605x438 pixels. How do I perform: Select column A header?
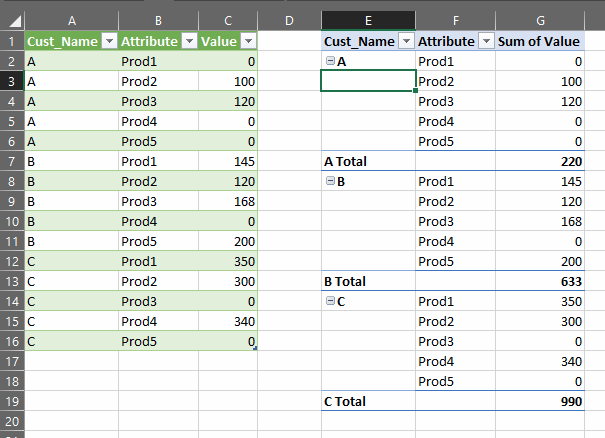click(72, 21)
